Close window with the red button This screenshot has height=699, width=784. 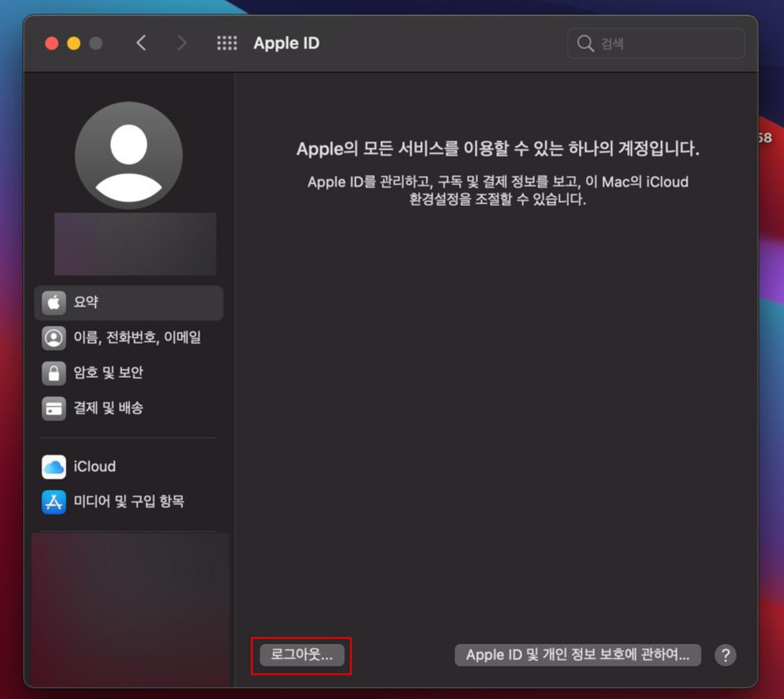[52, 44]
